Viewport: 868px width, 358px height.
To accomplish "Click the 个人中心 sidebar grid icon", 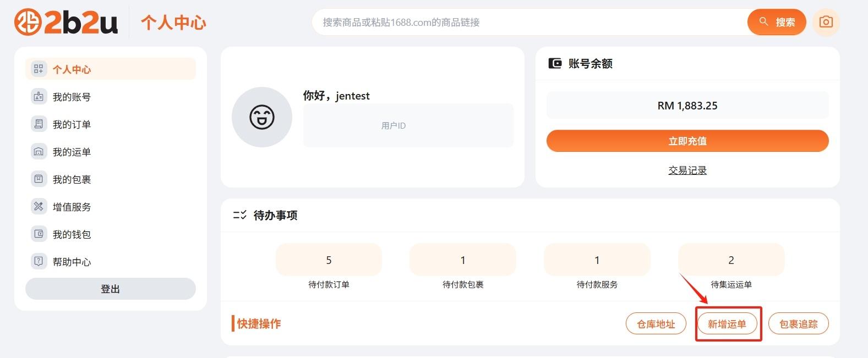I will 39,69.
